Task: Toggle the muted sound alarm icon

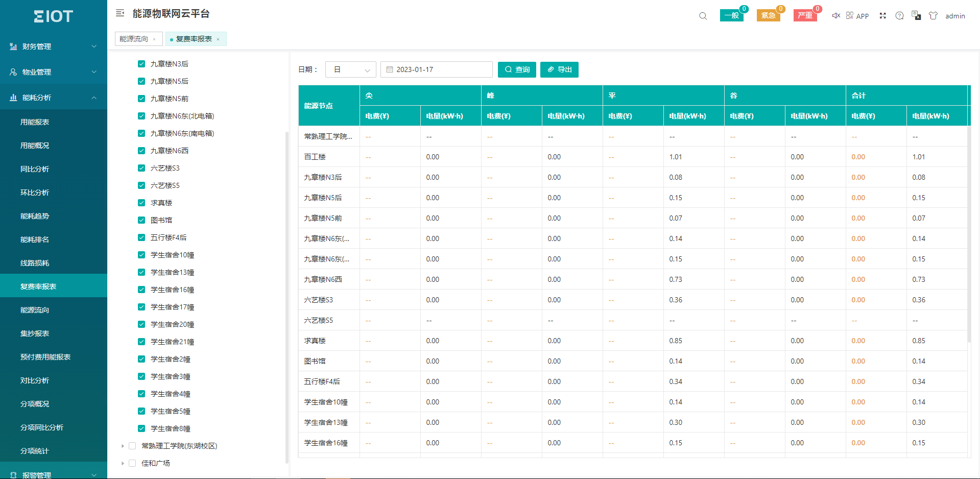Action: 836,16
